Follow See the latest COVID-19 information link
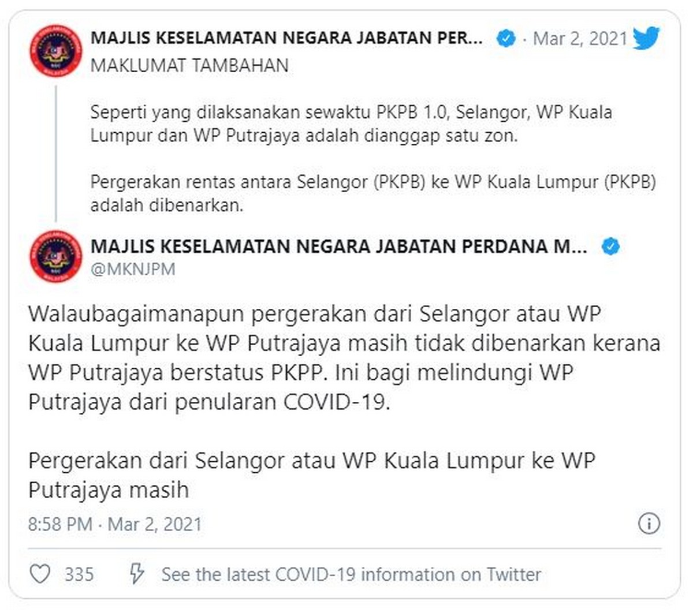Viewport: 693px width, 616px height. (351, 574)
